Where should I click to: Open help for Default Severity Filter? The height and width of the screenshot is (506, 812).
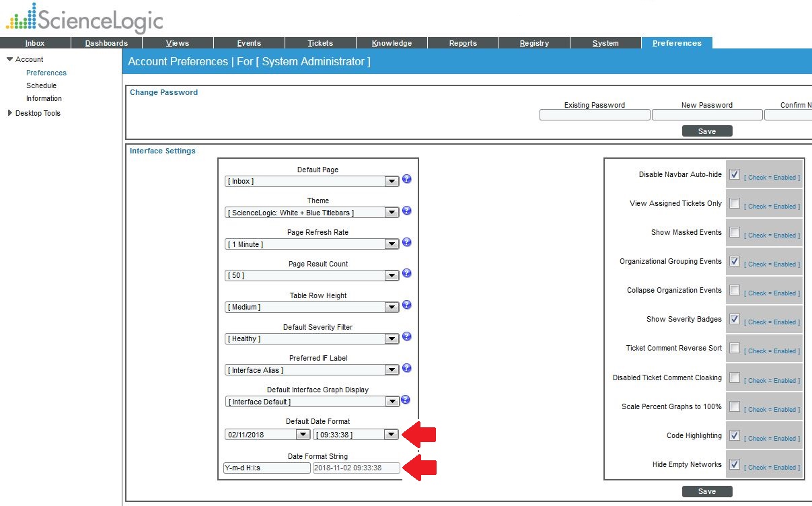pyautogui.click(x=406, y=337)
